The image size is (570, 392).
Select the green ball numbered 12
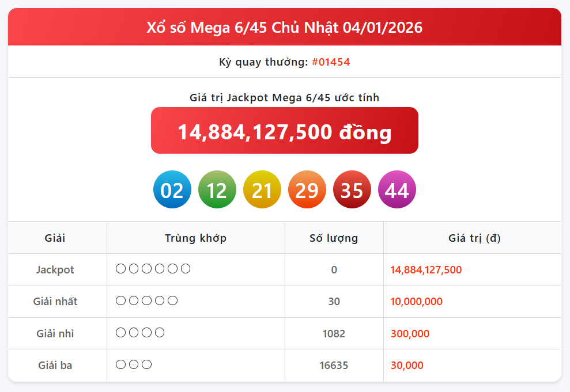[x=217, y=189]
